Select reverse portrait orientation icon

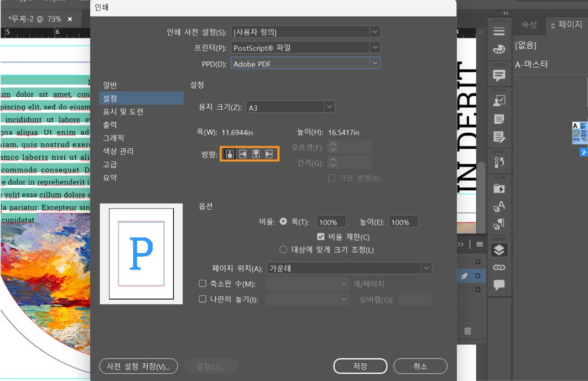click(x=256, y=154)
